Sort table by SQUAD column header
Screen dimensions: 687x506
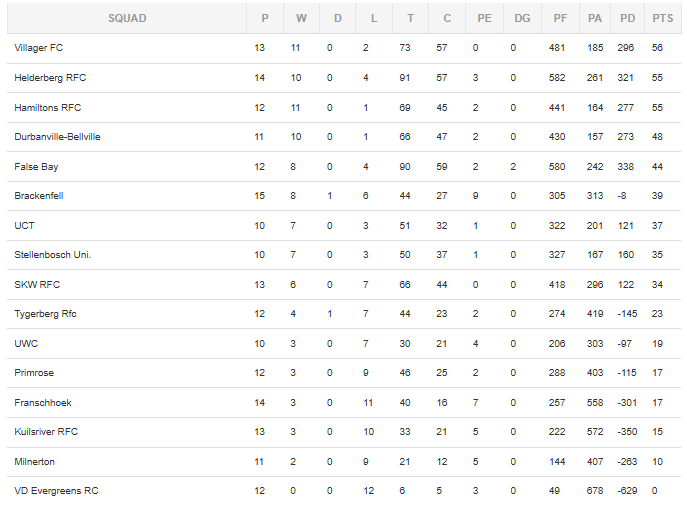[127, 18]
